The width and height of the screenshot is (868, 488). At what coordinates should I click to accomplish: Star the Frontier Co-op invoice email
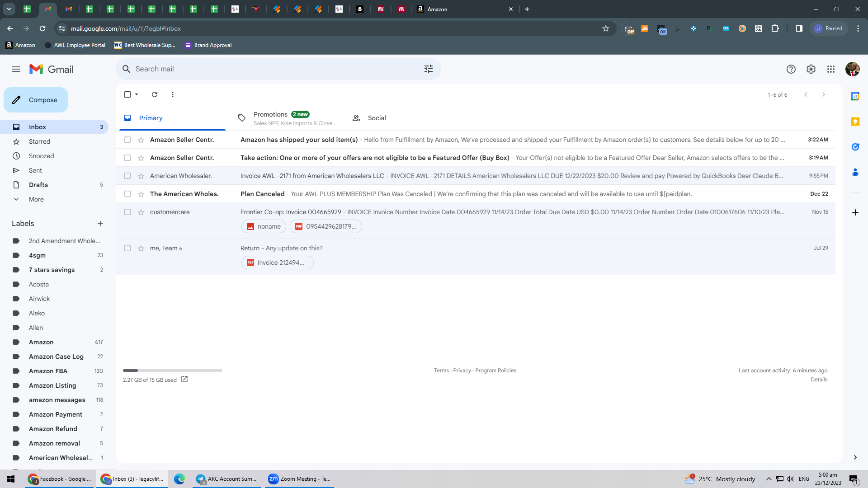coord(141,212)
